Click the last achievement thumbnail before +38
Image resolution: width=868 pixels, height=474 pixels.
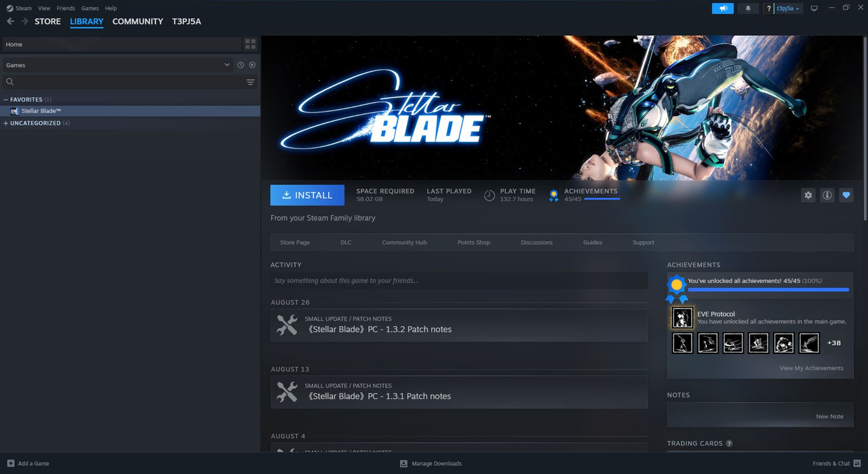point(809,343)
